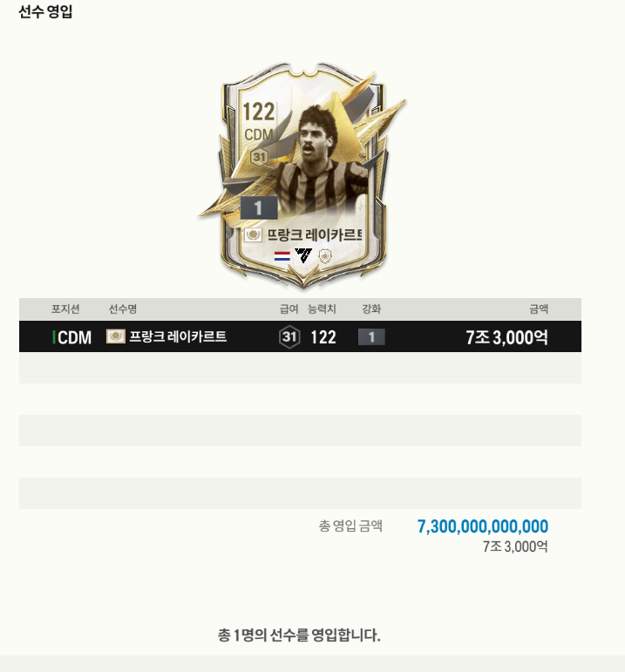625x672 pixels.
Task: Click the 122 overall rating on card
Action: (259, 112)
